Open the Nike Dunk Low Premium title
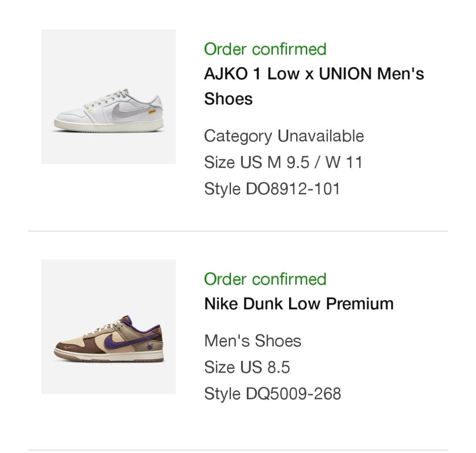The width and height of the screenshot is (476, 453). (x=299, y=304)
